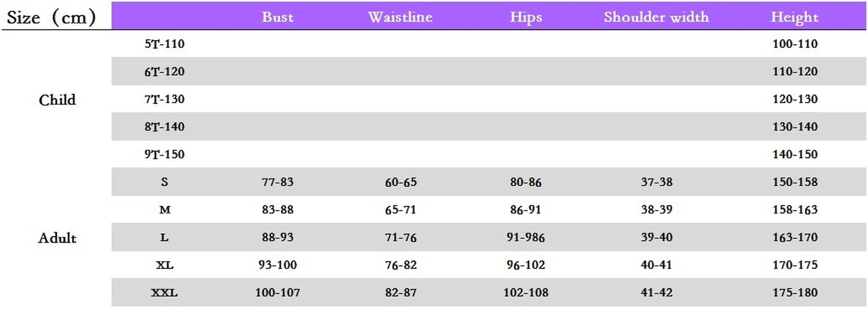The width and height of the screenshot is (868, 309).
Task: Select the Height column header
Action: pos(794,17)
